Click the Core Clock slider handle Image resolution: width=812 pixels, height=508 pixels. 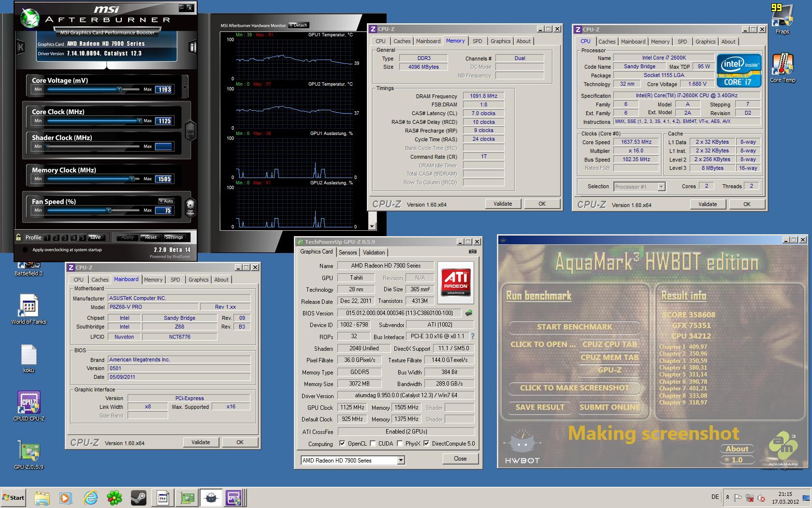click(x=139, y=120)
